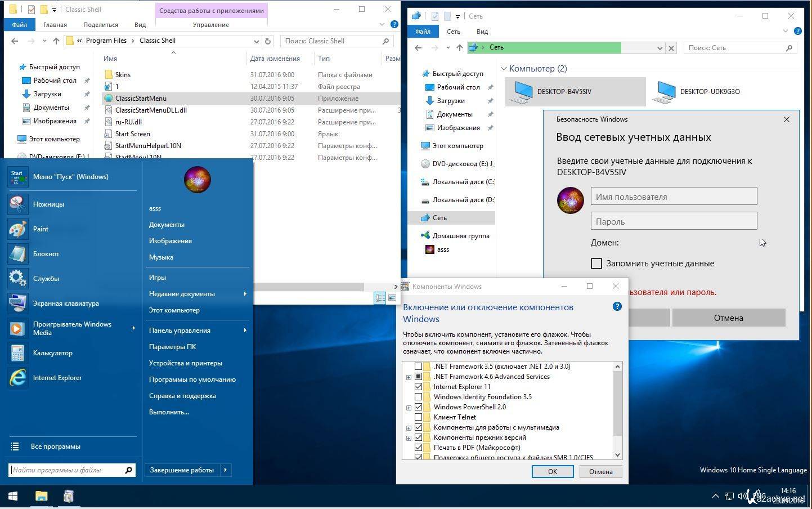Launch Internet Explorer from start menu
812x509 pixels.
pyautogui.click(x=57, y=378)
